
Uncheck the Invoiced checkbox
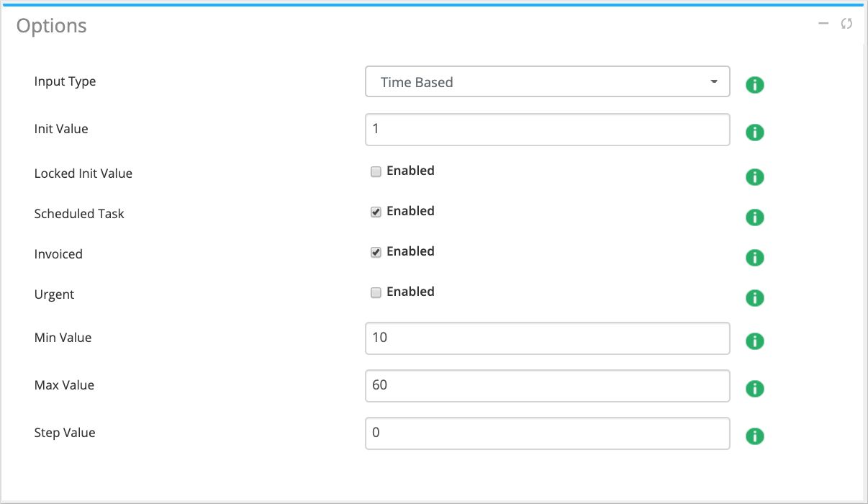375,252
